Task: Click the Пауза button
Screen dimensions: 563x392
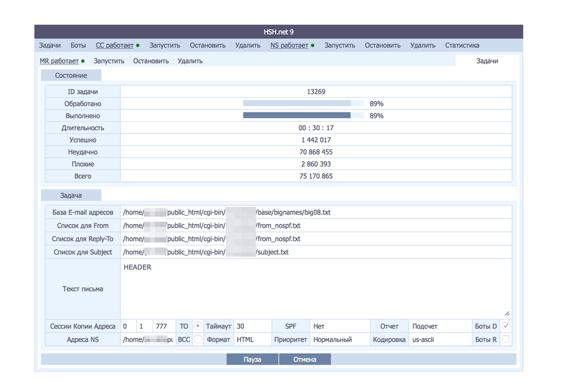Action: (253, 359)
